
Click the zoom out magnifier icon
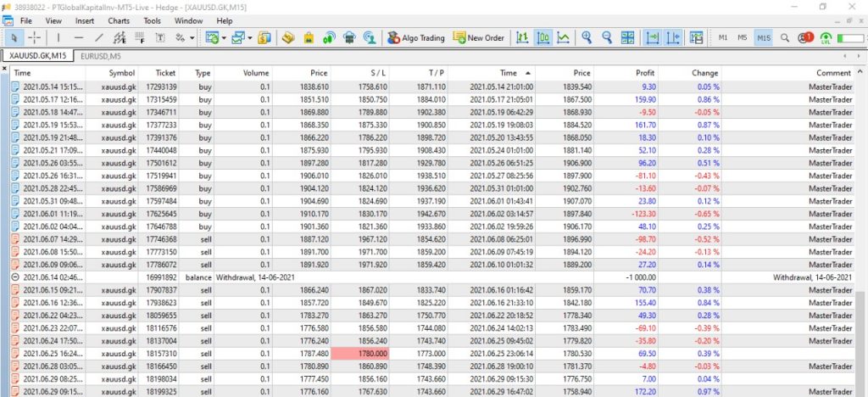607,38
